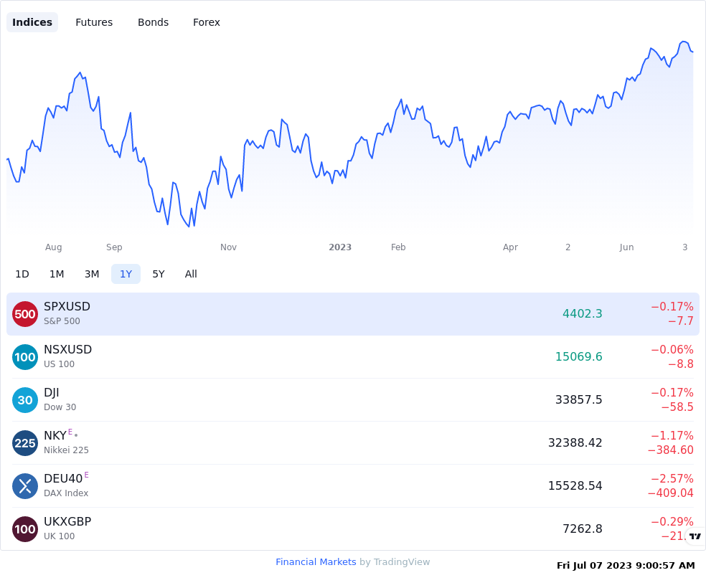Click the "Dow 30" description text
Viewport: 706px width, 588px height.
[x=60, y=407]
